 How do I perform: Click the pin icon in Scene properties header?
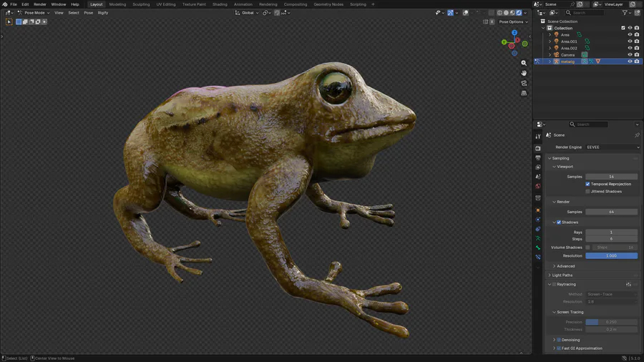[637, 135]
